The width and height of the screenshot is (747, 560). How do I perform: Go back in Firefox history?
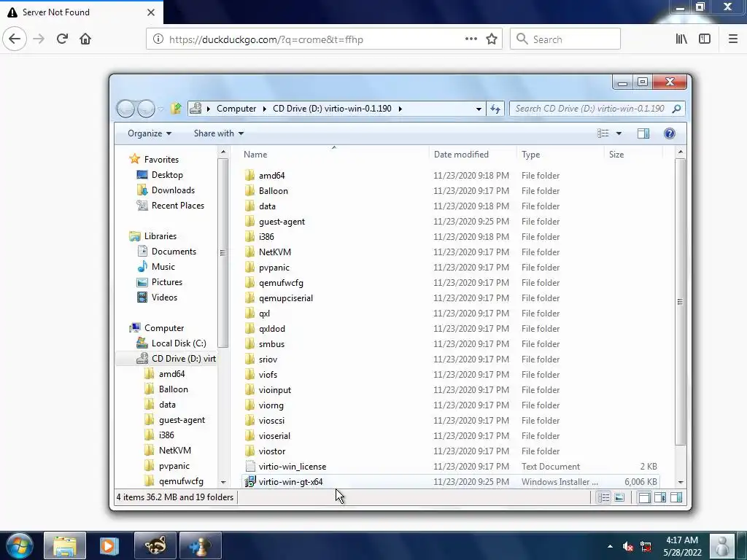click(x=15, y=39)
